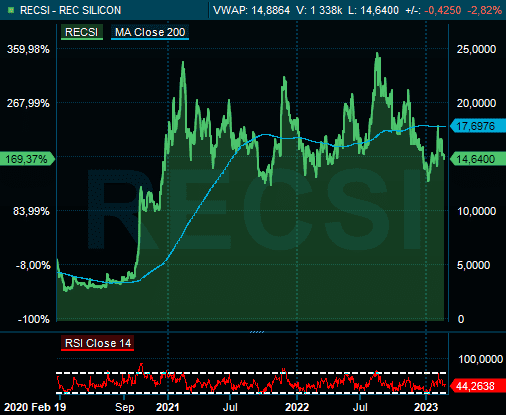The image size is (506, 415).
Task: Click the red 44,2638 RSI value tag
Action: click(x=477, y=386)
